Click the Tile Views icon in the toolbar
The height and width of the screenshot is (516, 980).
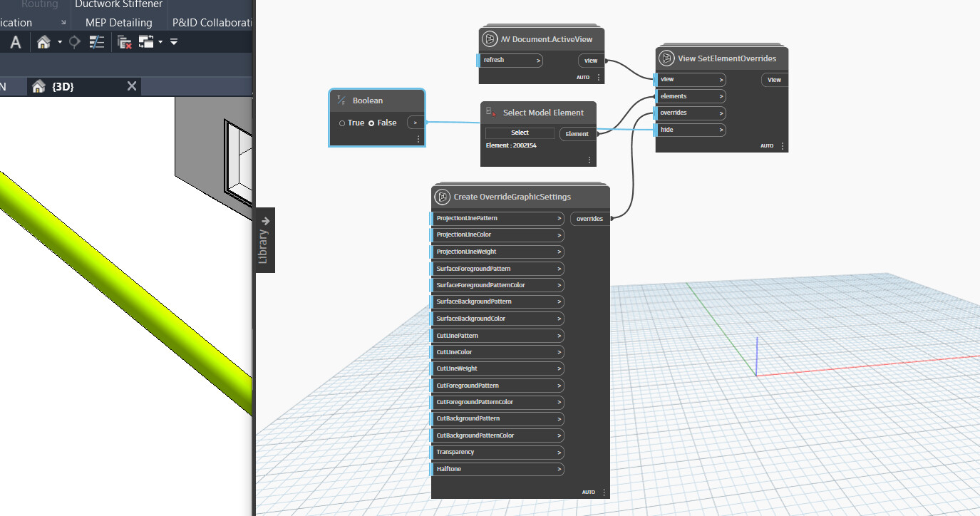pyautogui.click(x=145, y=41)
